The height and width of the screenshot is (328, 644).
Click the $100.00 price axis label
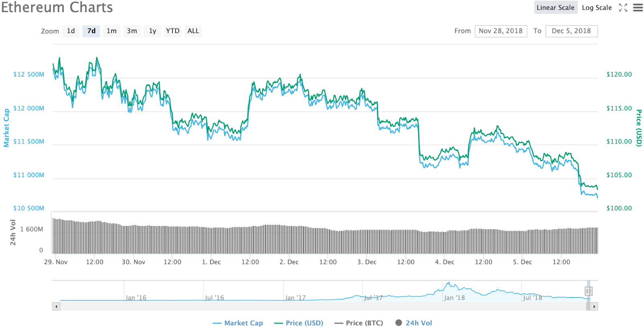pos(619,208)
